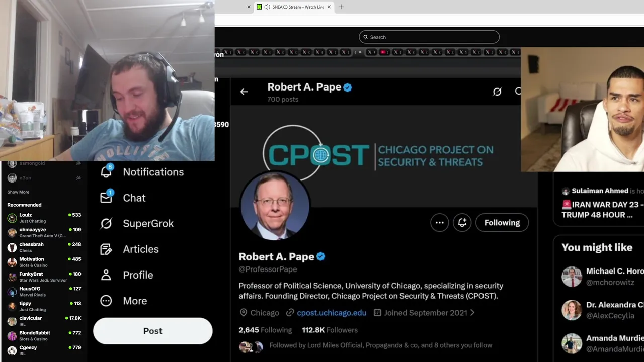Click the audio speaker icon on SNEAKO tab
This screenshot has width=644, height=362.
point(267,7)
